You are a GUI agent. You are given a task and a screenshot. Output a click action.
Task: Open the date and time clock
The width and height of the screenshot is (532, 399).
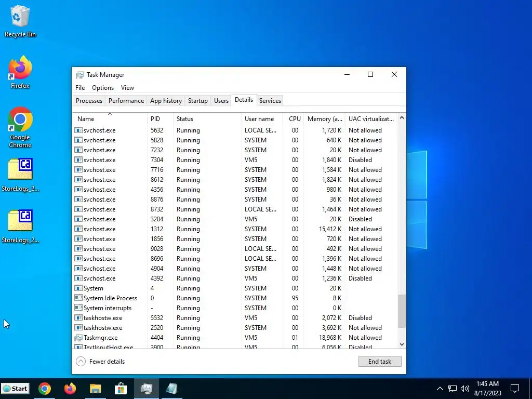tap(487, 389)
